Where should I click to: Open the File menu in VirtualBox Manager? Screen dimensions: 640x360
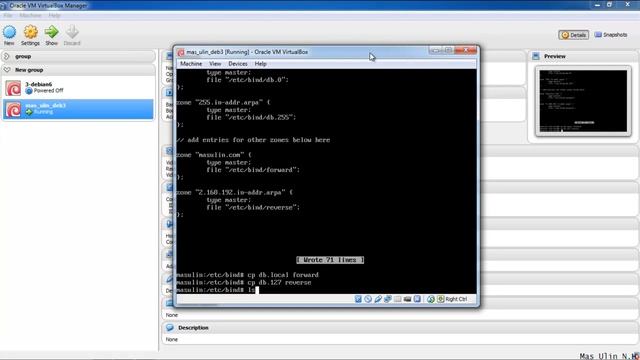tap(8, 15)
